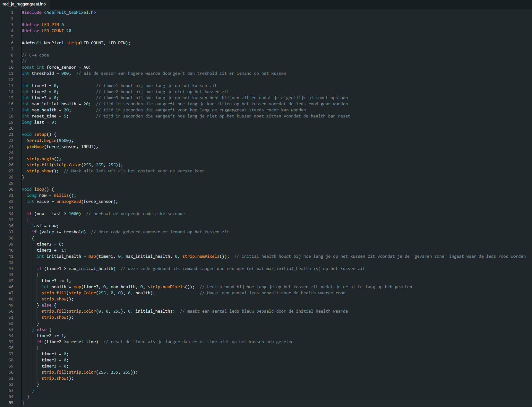Click 'if (timer1 > max_initial_health)' condition
The height and width of the screenshot is (407, 532).
76,269
